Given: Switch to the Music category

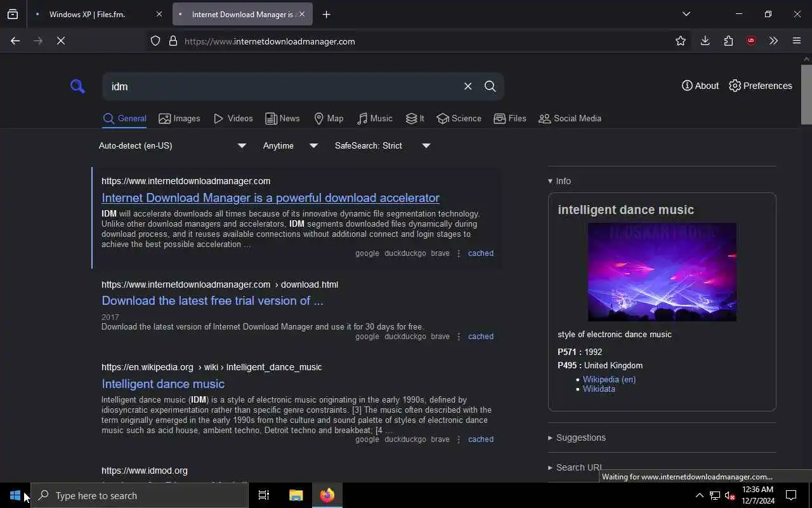Looking at the screenshot, I should click(375, 119).
